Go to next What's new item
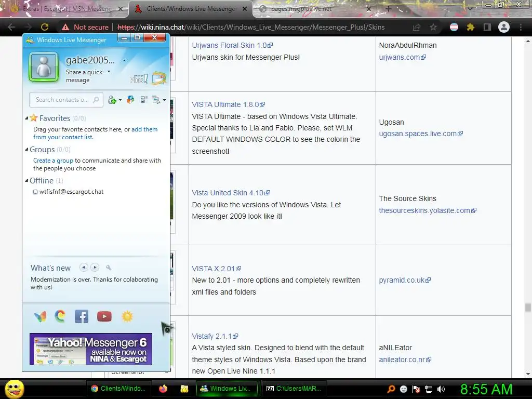The height and width of the screenshot is (399, 532). coord(95,268)
